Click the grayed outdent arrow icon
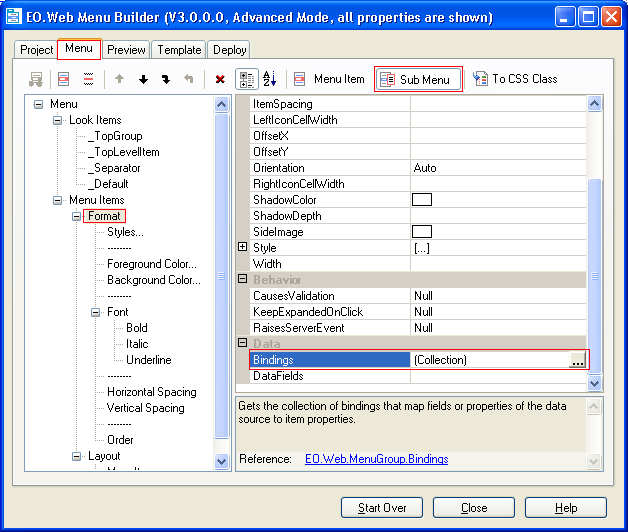 pyautogui.click(x=188, y=79)
